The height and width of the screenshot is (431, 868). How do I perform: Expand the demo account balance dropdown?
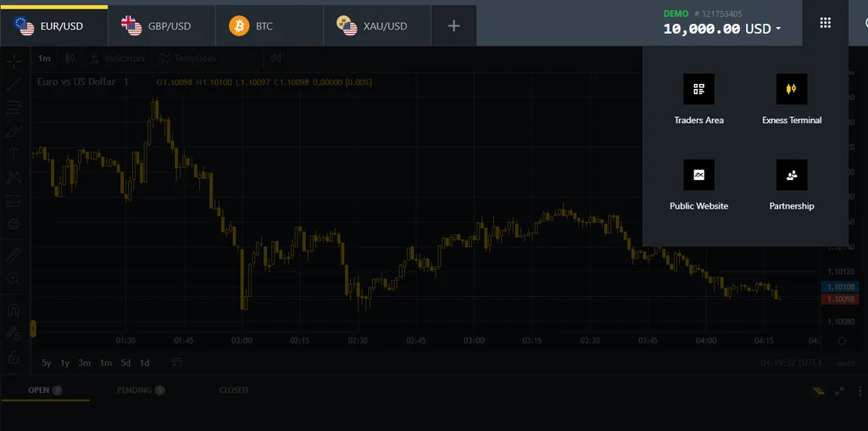(778, 29)
